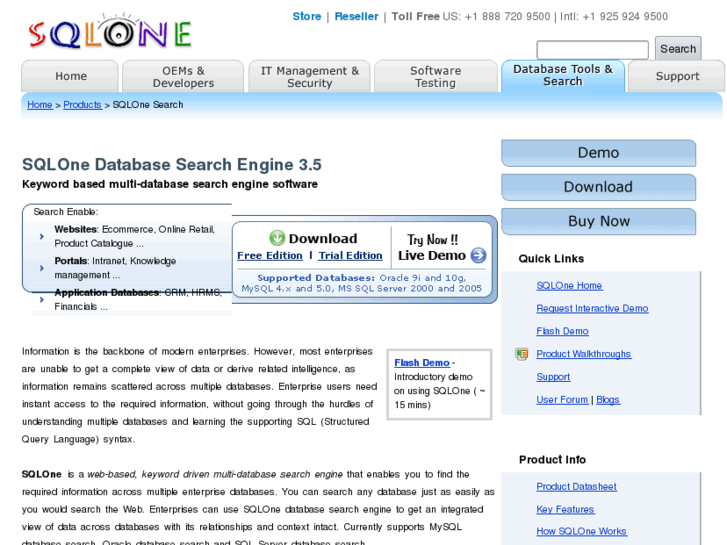Click the 'Quick Links' heading

[551, 259]
